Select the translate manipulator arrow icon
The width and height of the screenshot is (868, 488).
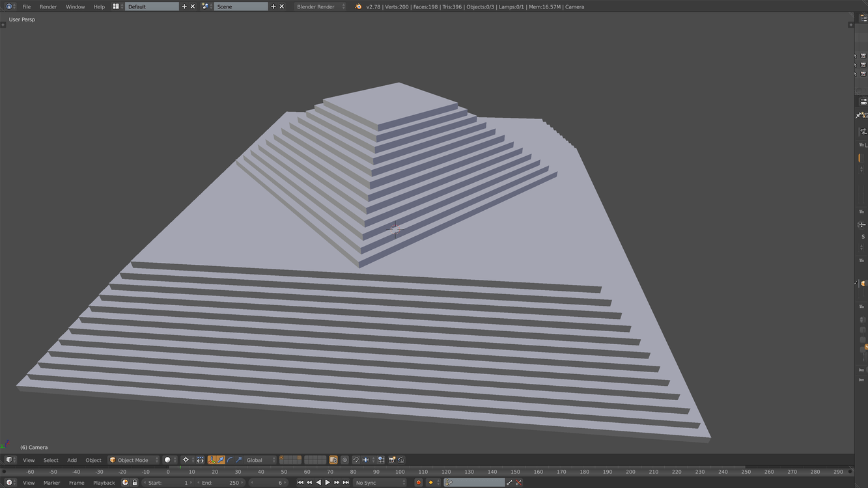221,460
